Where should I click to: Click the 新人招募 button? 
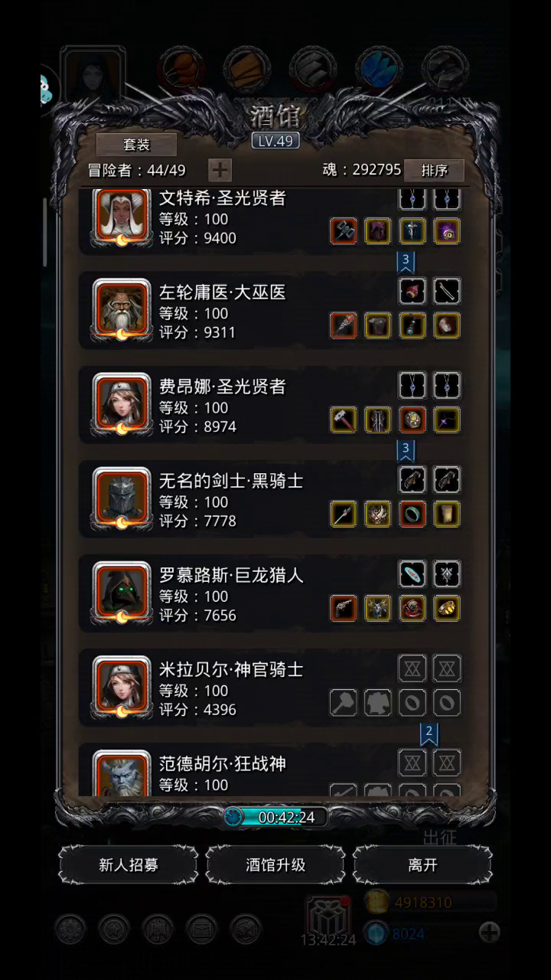[129, 865]
